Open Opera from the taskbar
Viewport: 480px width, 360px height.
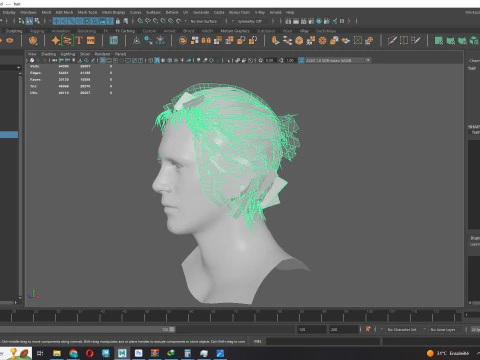[x=89, y=353]
